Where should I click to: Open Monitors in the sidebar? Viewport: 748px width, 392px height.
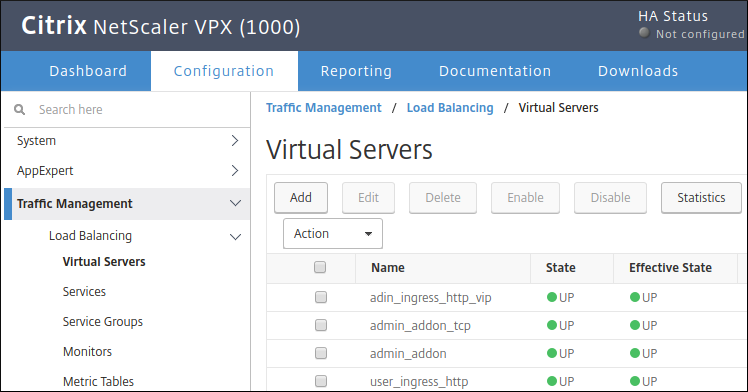pos(87,351)
